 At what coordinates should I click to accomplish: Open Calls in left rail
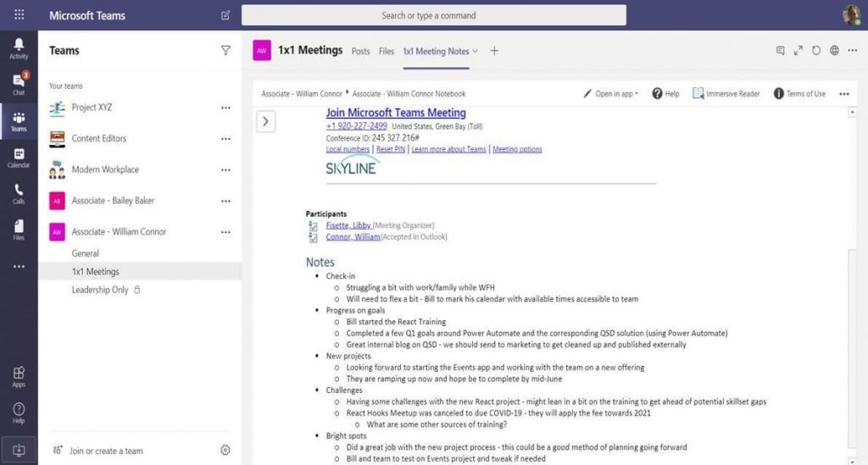(19, 194)
